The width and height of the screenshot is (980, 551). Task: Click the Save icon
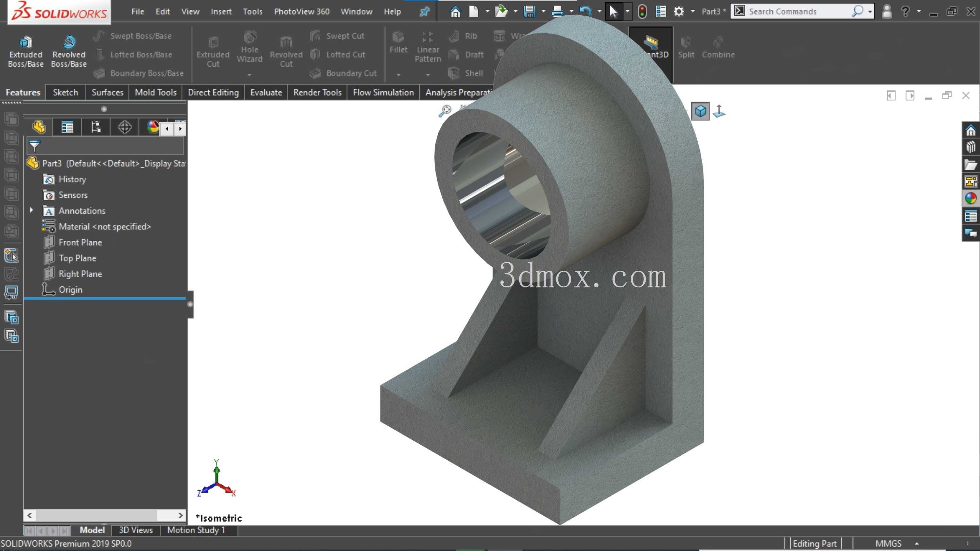click(x=529, y=12)
